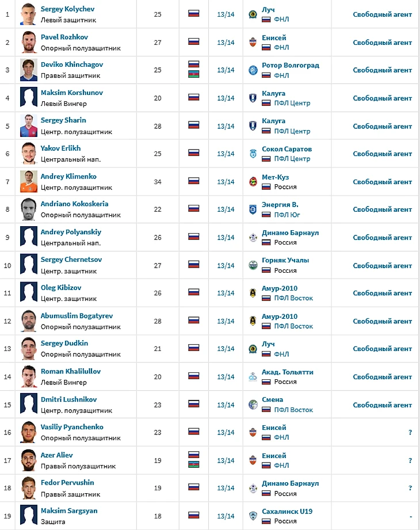Screen dimensions: 420x530
Task: Click question mark link for Vasiliy Pyanchenko
Action: (x=410, y=432)
